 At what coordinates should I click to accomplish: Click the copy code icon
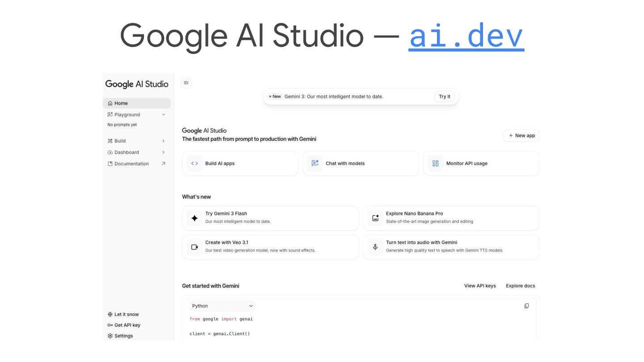click(x=526, y=306)
